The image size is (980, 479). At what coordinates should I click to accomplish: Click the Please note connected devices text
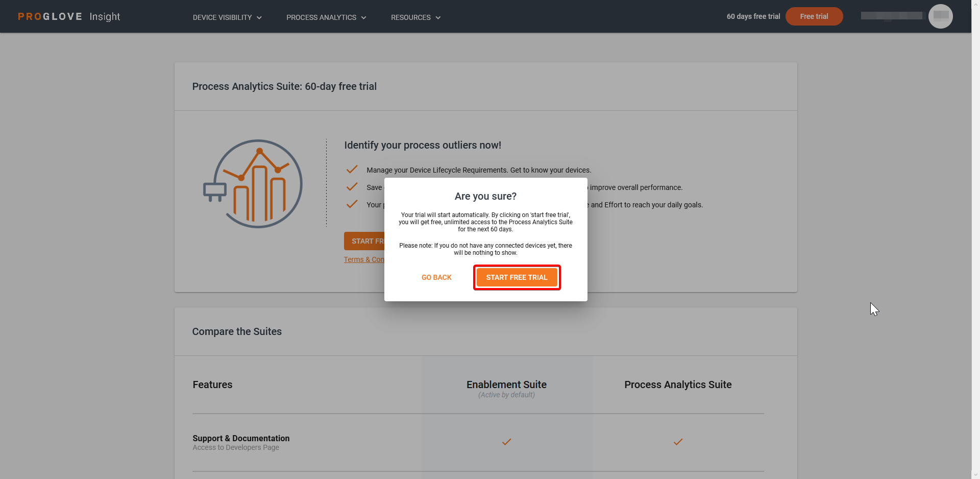click(485, 249)
